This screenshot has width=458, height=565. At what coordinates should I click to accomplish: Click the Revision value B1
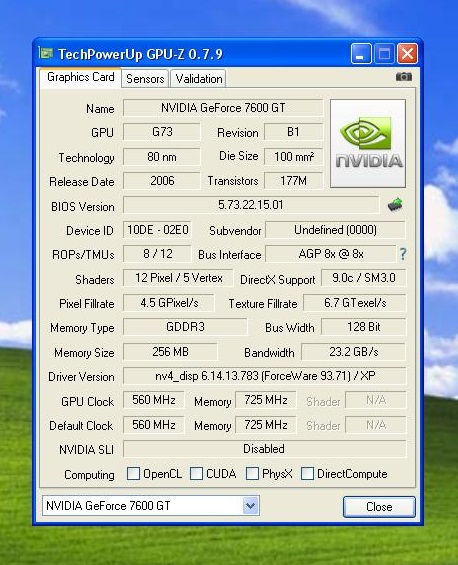[293, 132]
